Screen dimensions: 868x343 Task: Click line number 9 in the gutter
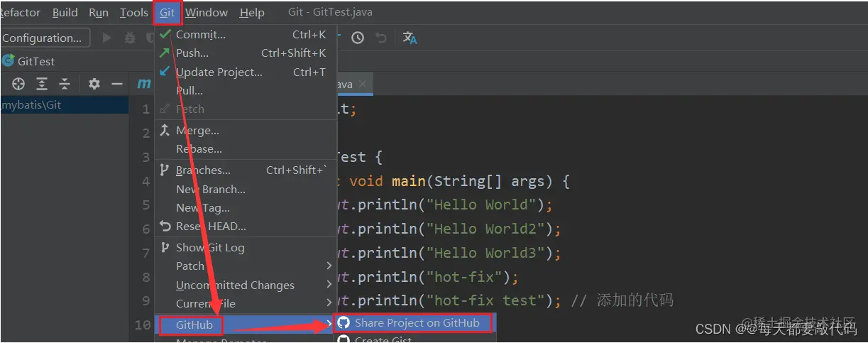[145, 301]
